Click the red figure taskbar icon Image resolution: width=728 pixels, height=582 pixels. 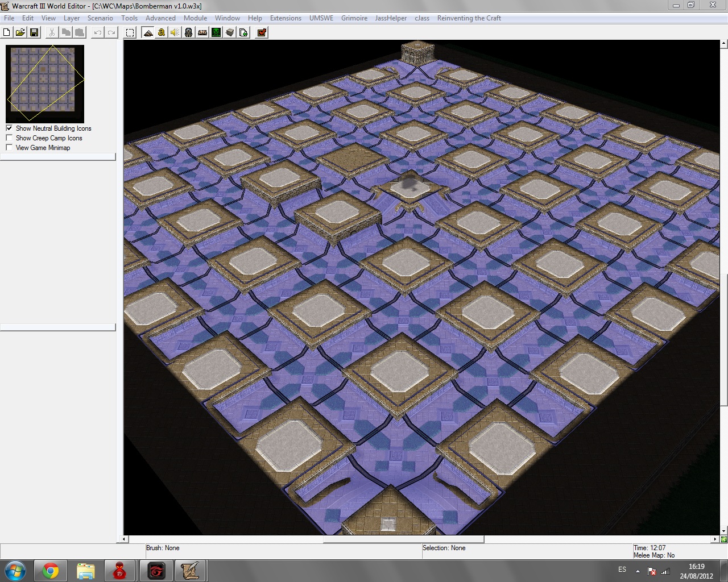point(120,571)
